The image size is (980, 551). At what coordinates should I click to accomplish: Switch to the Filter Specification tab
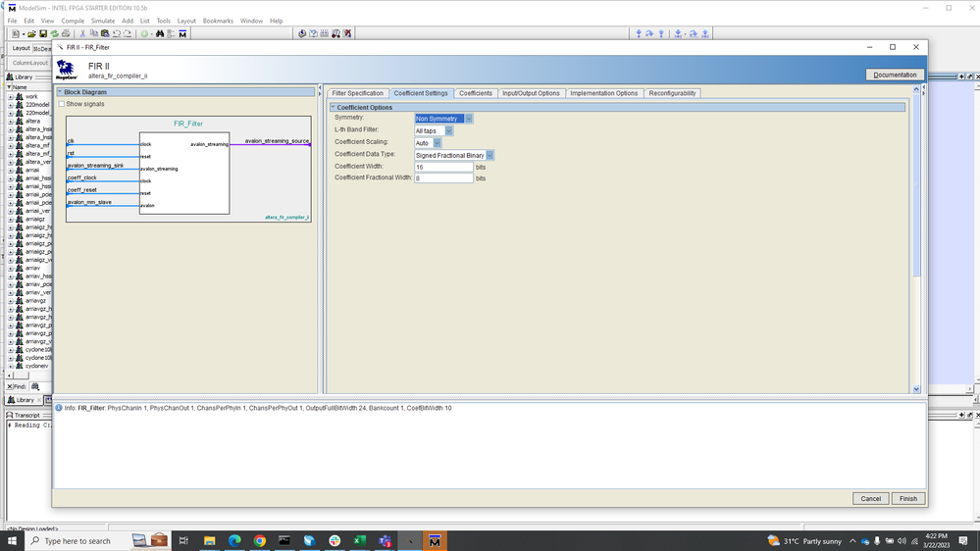357,93
